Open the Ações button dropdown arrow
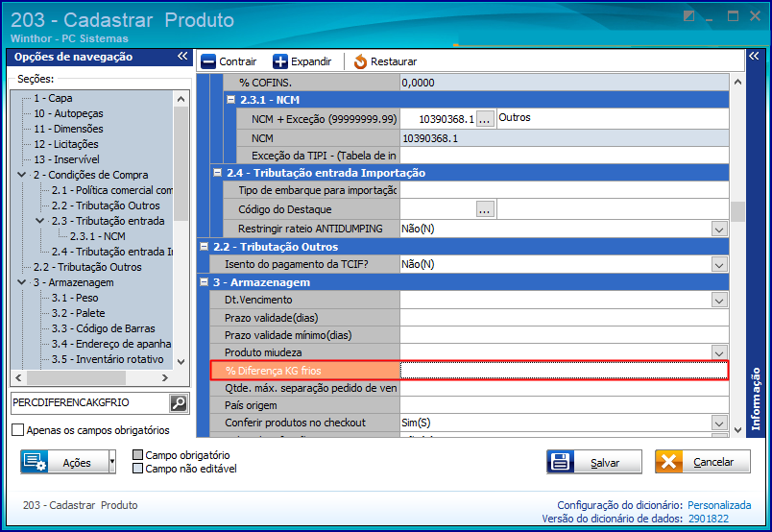This screenshot has height=532, width=772. pyautogui.click(x=112, y=462)
